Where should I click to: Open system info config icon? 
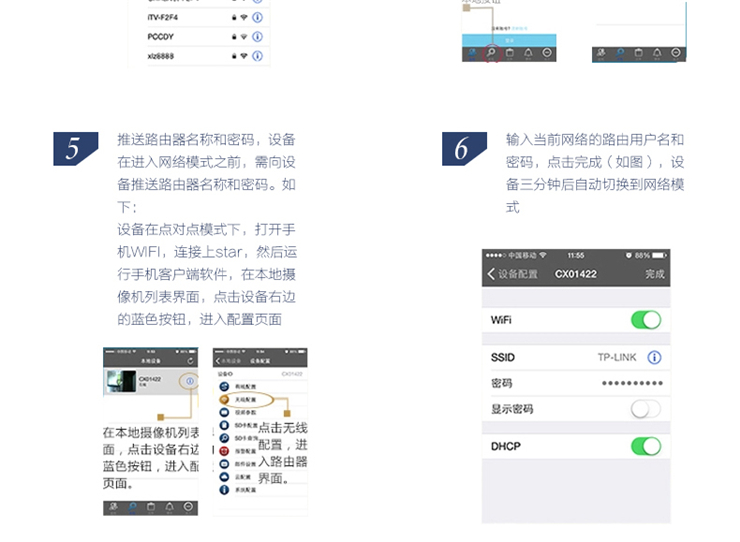pyautogui.click(x=224, y=490)
